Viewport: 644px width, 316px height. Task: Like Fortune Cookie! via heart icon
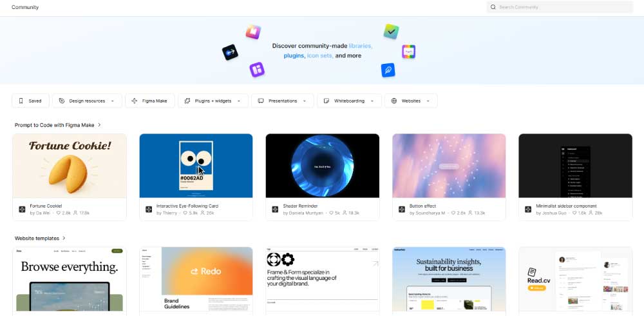[59, 213]
